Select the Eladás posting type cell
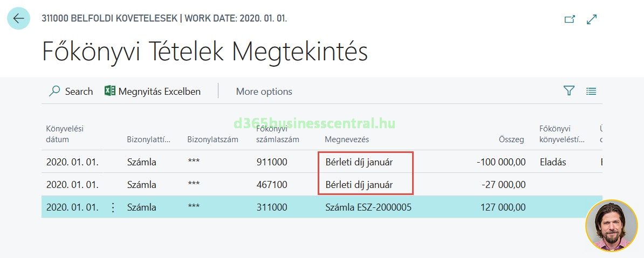Image resolution: width=644 pixels, height=258 pixels. [553, 162]
